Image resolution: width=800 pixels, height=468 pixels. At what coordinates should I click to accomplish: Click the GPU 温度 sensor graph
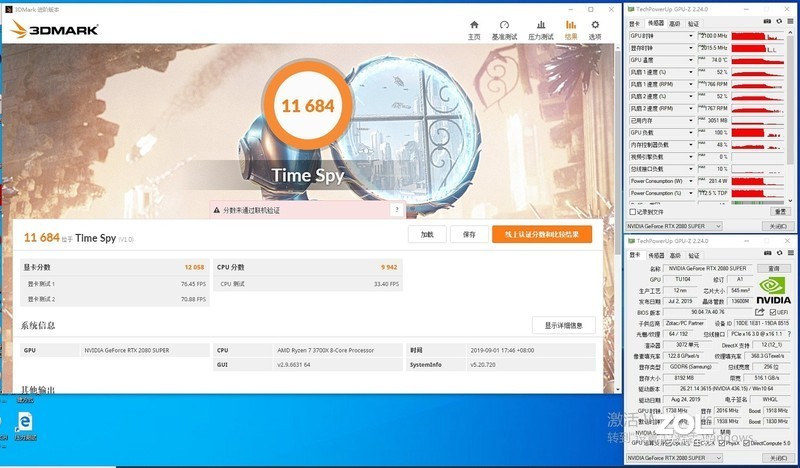(758, 60)
